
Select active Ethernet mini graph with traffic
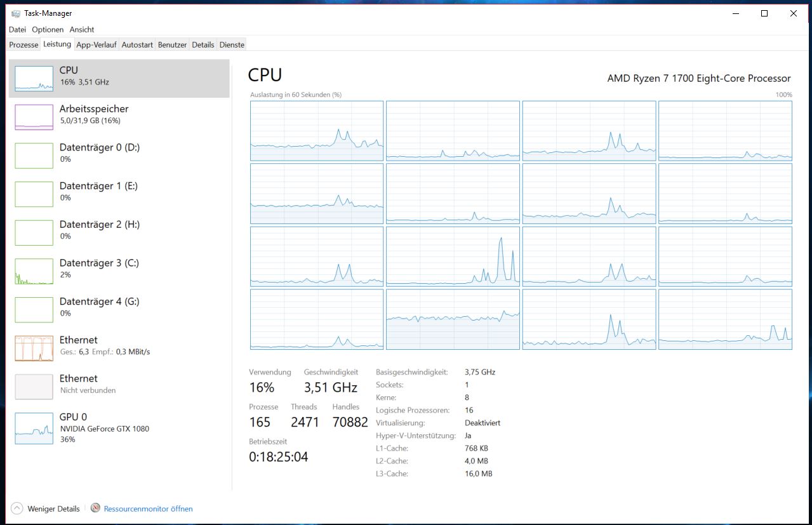tap(34, 349)
